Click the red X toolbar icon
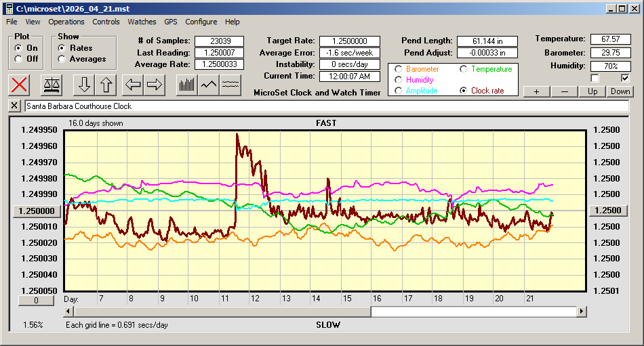The image size is (644, 346). (x=20, y=85)
